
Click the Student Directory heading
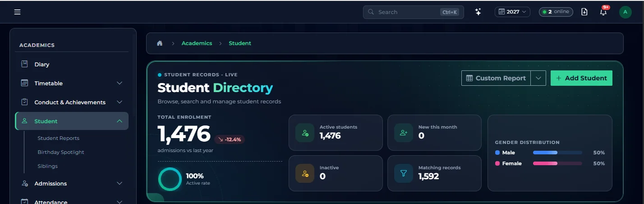tap(215, 88)
